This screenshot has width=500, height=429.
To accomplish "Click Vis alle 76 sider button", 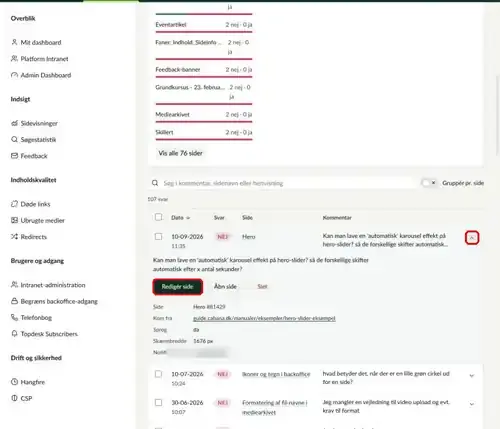I will click(x=180, y=153).
